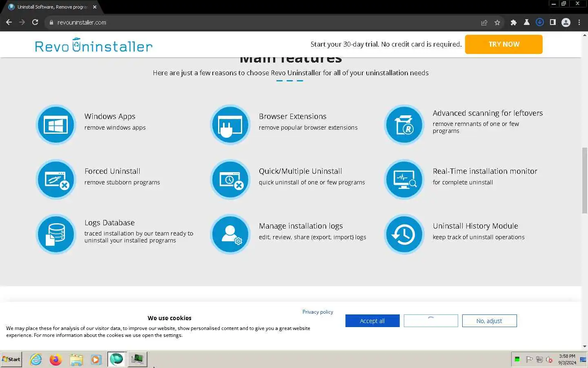Click the Windows Apps feature icon
The image size is (588, 368).
coord(56,125)
